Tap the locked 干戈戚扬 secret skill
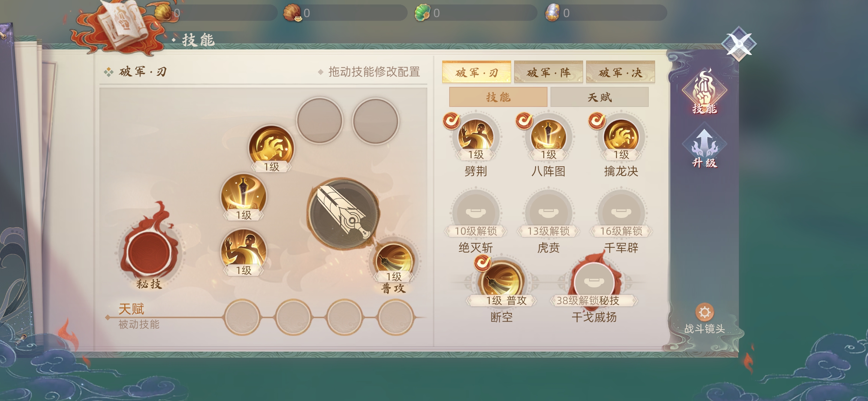 point(594,282)
